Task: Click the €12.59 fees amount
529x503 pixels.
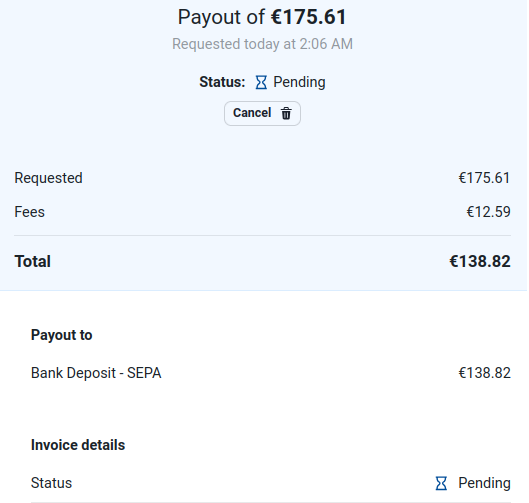Action: pyautogui.click(x=488, y=212)
